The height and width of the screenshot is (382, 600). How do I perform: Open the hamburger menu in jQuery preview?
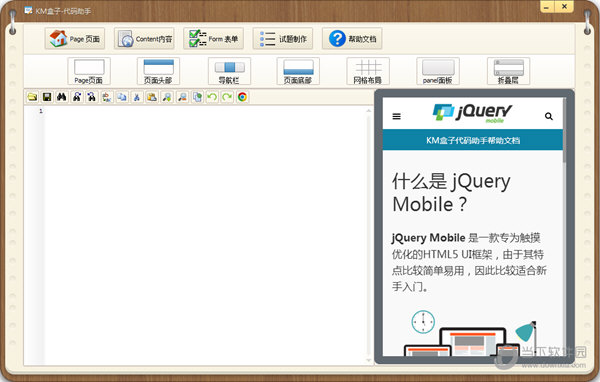pyautogui.click(x=396, y=116)
